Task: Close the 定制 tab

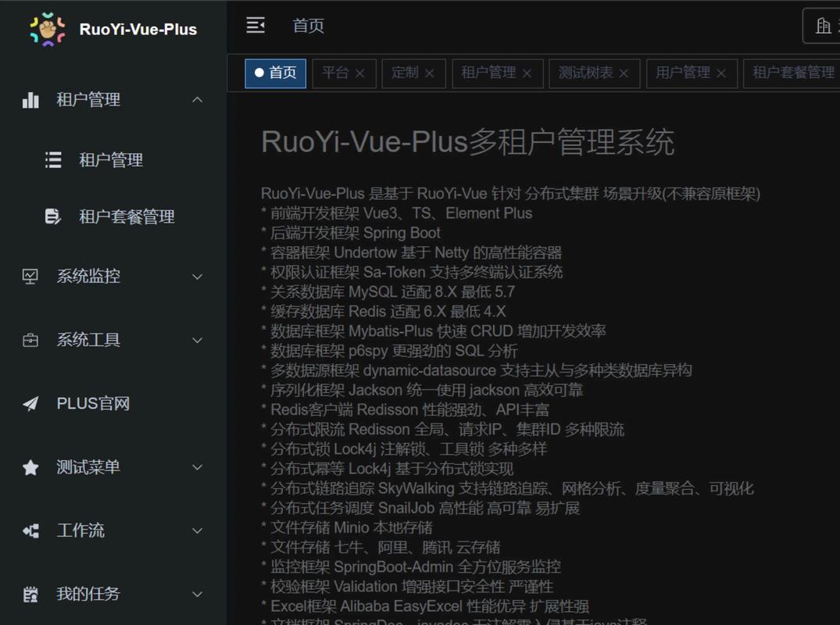Action: (430, 73)
